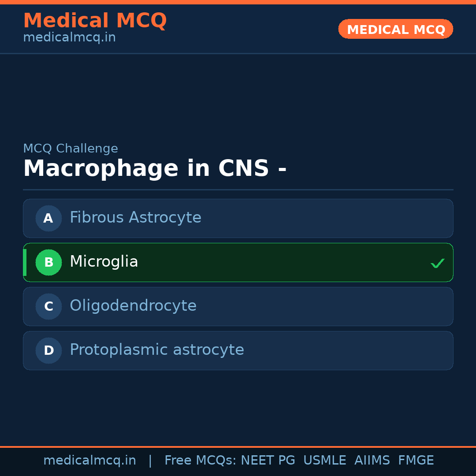Screen dimensions: 476x476
Task: Click the green checkmark on Microglia answer
Action: [x=438, y=263]
